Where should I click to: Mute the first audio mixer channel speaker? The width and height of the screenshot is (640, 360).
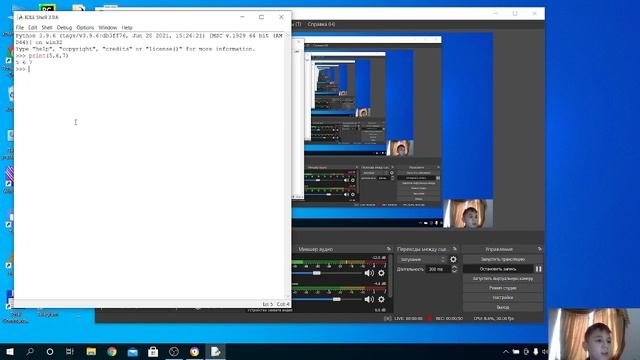click(369, 273)
